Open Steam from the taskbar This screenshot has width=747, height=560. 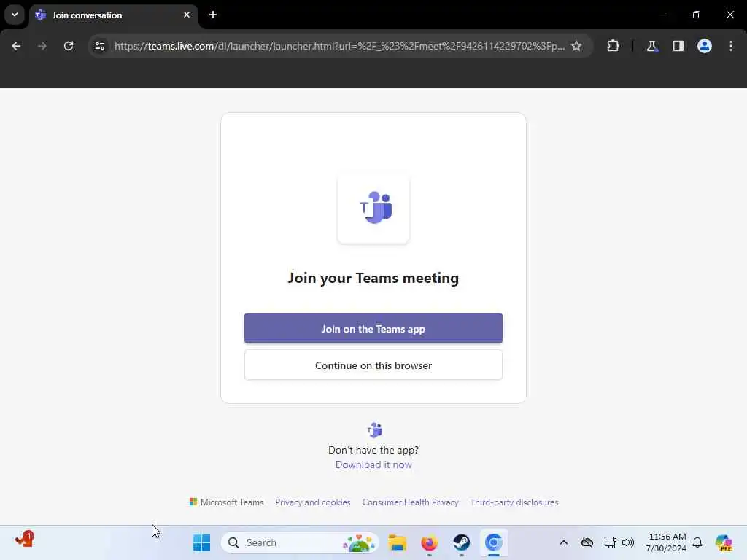tap(461, 542)
